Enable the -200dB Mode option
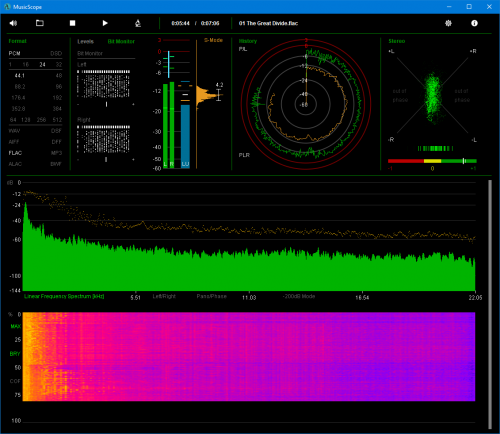 299,296
